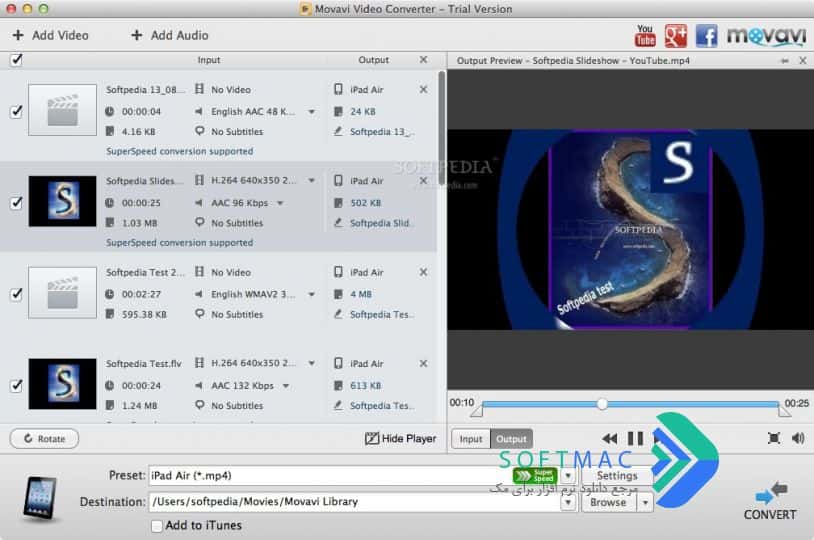Clear all files using the header X
814x540 pixels.
[424, 60]
